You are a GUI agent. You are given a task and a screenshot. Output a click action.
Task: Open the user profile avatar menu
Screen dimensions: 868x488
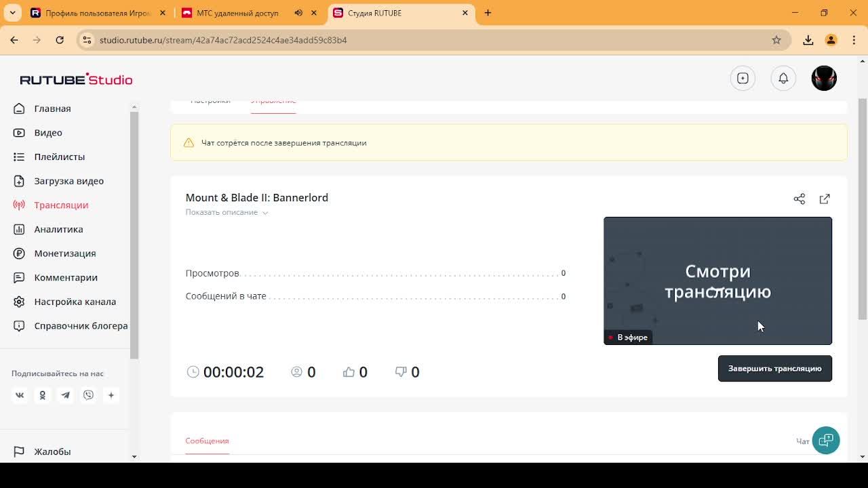pos(824,78)
